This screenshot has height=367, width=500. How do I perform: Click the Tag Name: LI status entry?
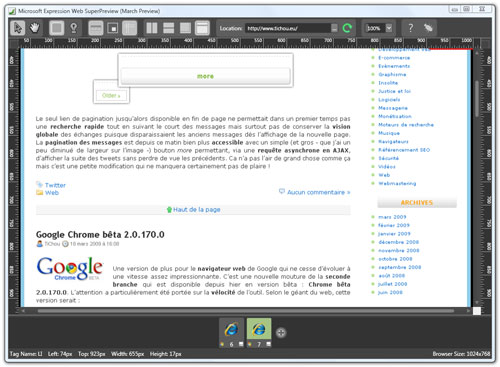click(x=26, y=354)
